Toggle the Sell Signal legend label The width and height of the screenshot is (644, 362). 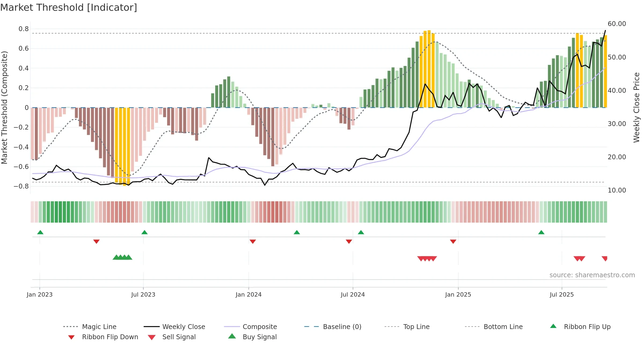coord(179,337)
